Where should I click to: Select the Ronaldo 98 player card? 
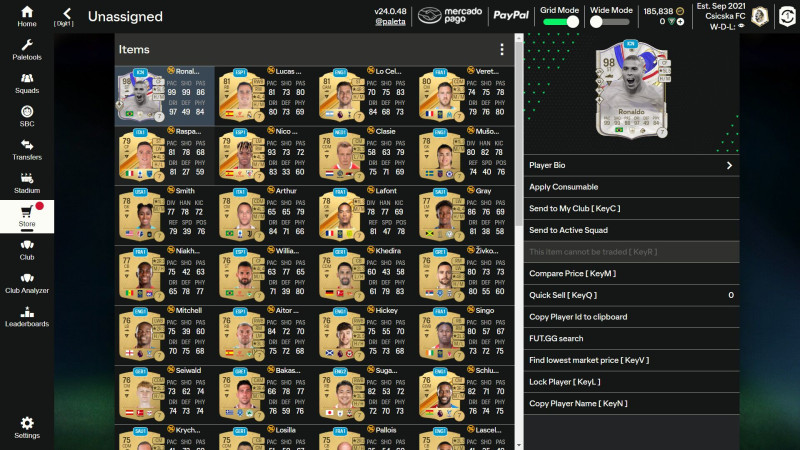165,95
